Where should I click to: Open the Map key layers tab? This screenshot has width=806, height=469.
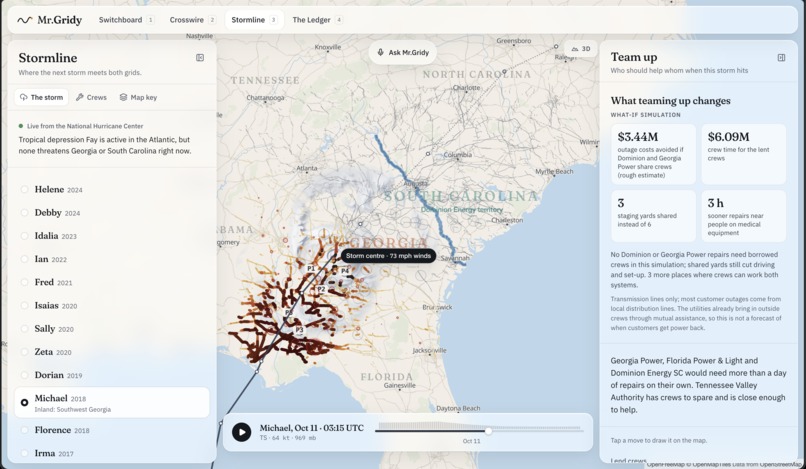pos(138,97)
